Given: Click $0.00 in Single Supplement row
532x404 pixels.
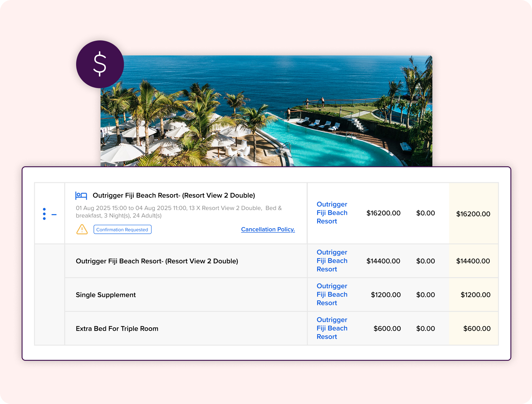Looking at the screenshot, I should point(425,295).
